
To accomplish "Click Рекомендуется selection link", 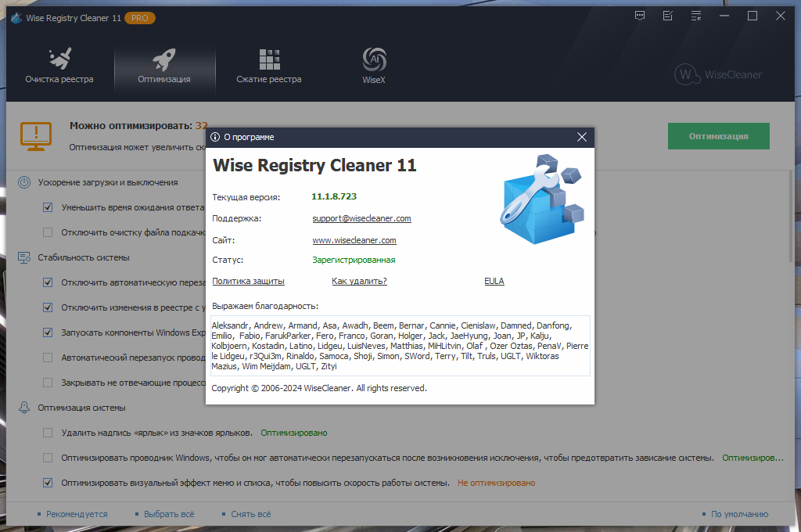I will 77,514.
